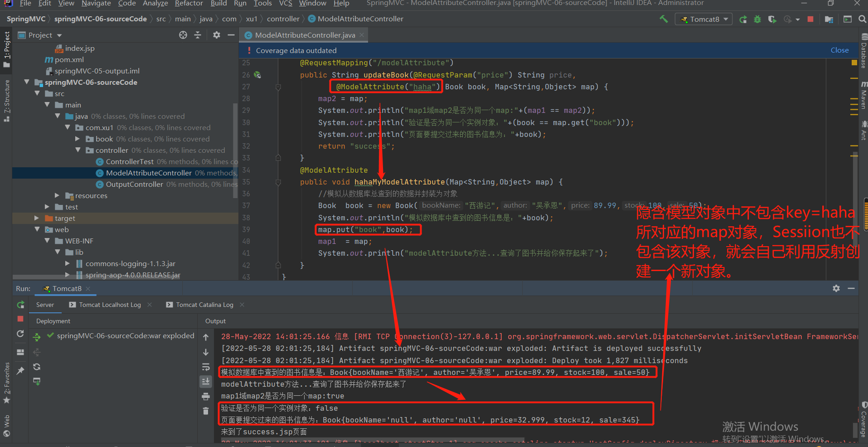Click Close link on coverage data banner

coord(839,50)
